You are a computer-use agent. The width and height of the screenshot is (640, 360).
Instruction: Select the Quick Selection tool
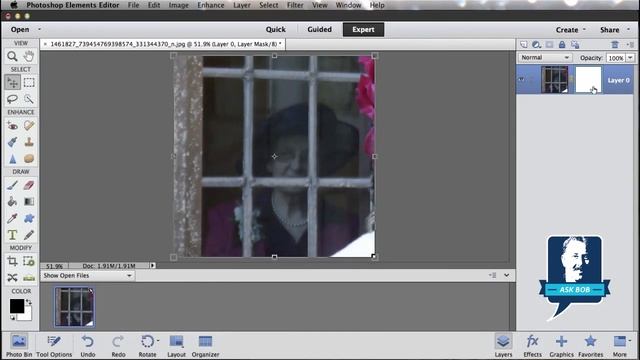pyautogui.click(x=29, y=99)
